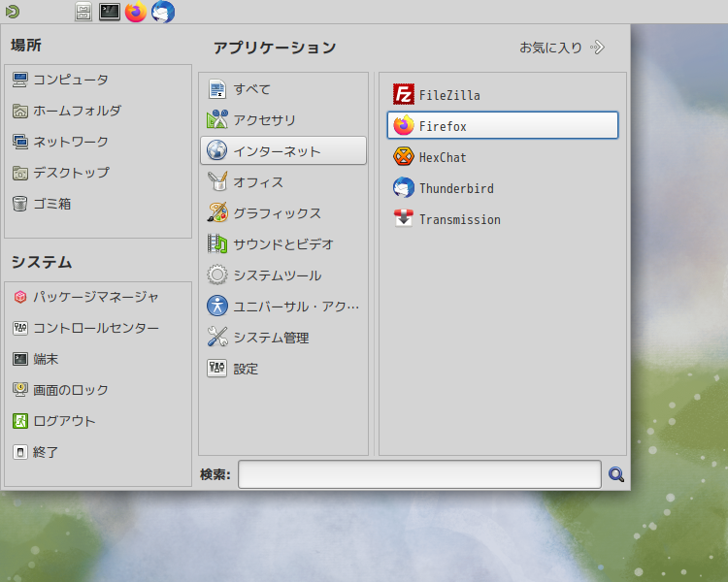728x582 pixels.
Task: Open terminal launcher in top panel
Action: coord(110,12)
